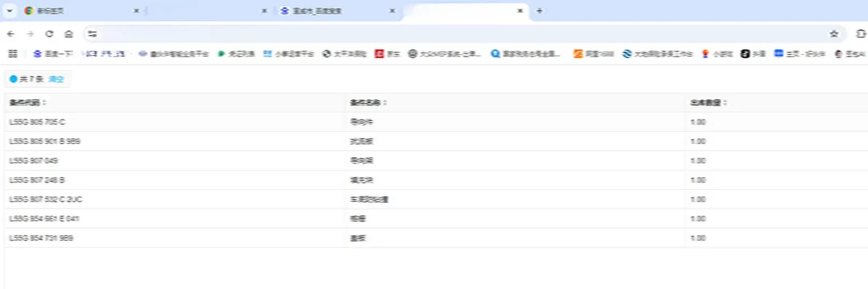Select the row with code ending 561 E 041
Viewport: 868px width, 289px height.
tap(436, 219)
